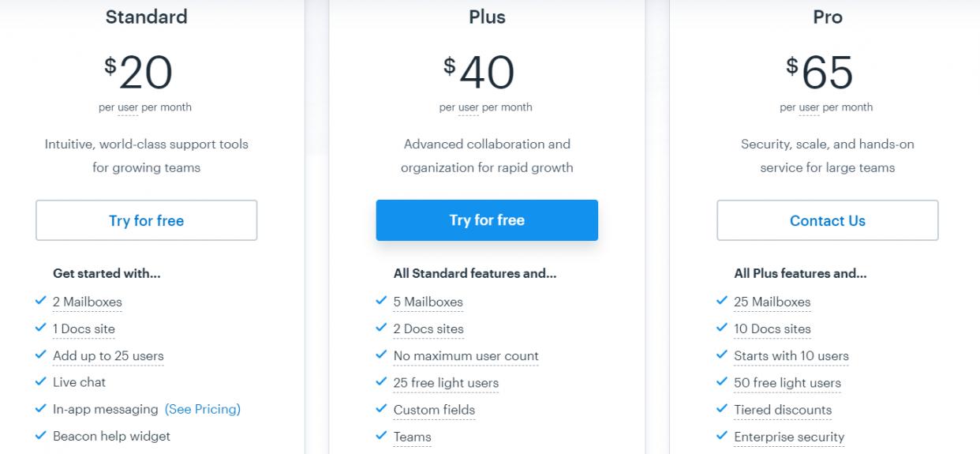Click the checkmark beside Custom fields
Viewport: 980px width, 454px height.
pos(382,409)
